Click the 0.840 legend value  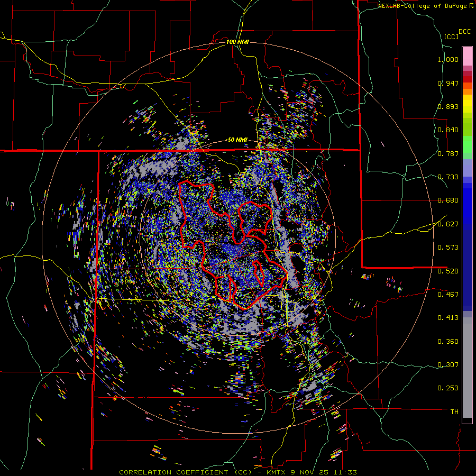pos(448,130)
